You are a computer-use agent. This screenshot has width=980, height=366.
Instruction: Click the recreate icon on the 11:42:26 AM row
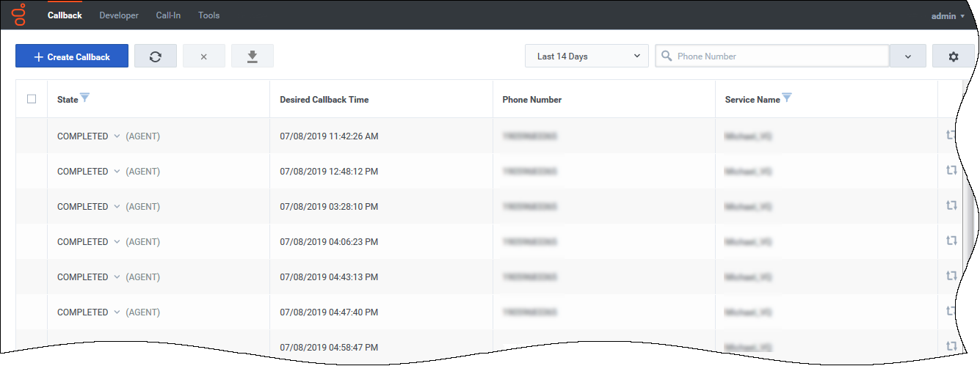[951, 135]
